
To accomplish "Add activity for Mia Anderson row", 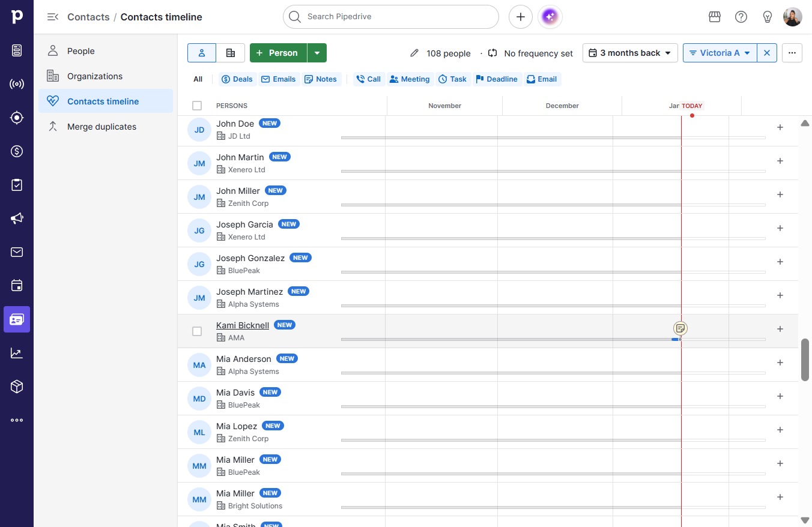I will point(780,363).
